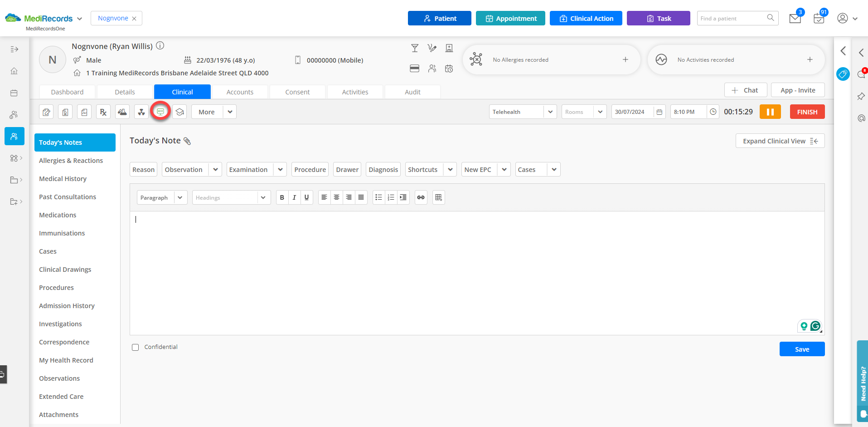Open the radiology imaging request icon
Image resolution: width=868 pixels, height=427 pixels.
[x=141, y=112]
